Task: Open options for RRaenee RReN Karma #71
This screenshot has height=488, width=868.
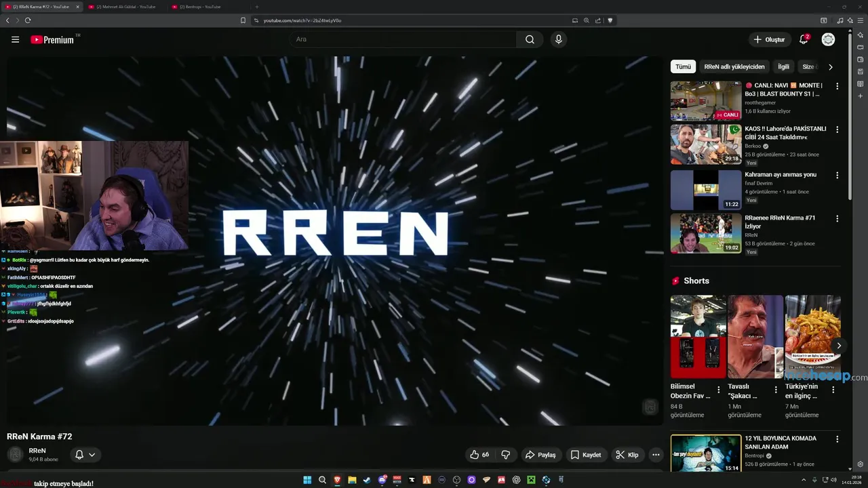Action: [x=837, y=219]
